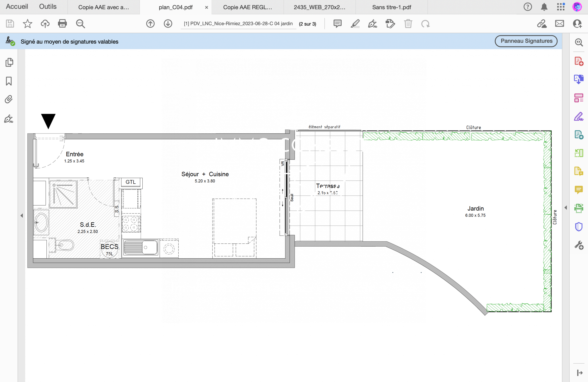Switch to 2435_WEB_270x2... tab

pos(320,7)
